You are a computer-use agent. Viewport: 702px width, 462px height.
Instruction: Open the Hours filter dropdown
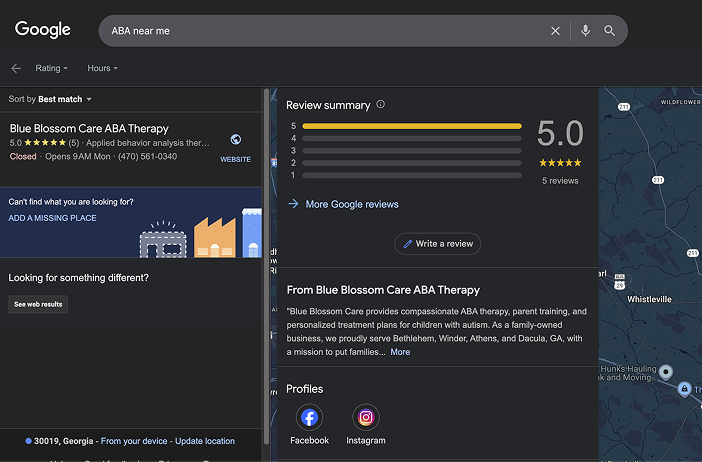pyautogui.click(x=103, y=68)
